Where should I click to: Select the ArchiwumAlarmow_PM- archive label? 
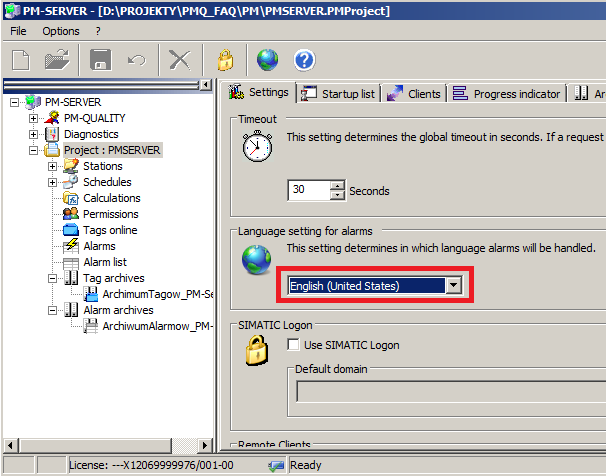[x=158, y=326]
